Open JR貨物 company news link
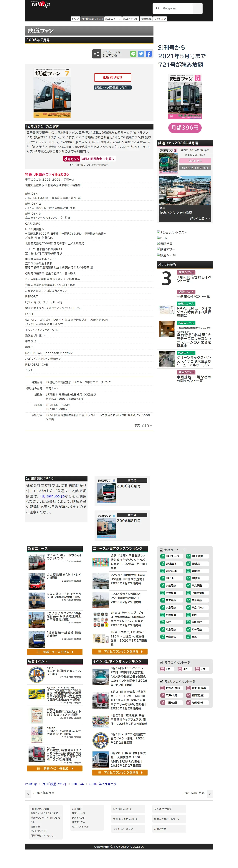The width and height of the screenshot is (238, 868). [198, 578]
